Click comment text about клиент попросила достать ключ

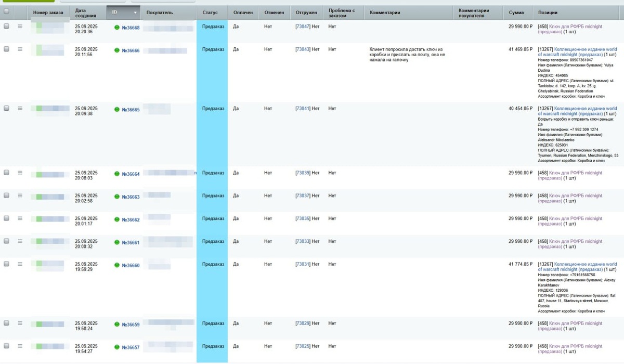408,55
